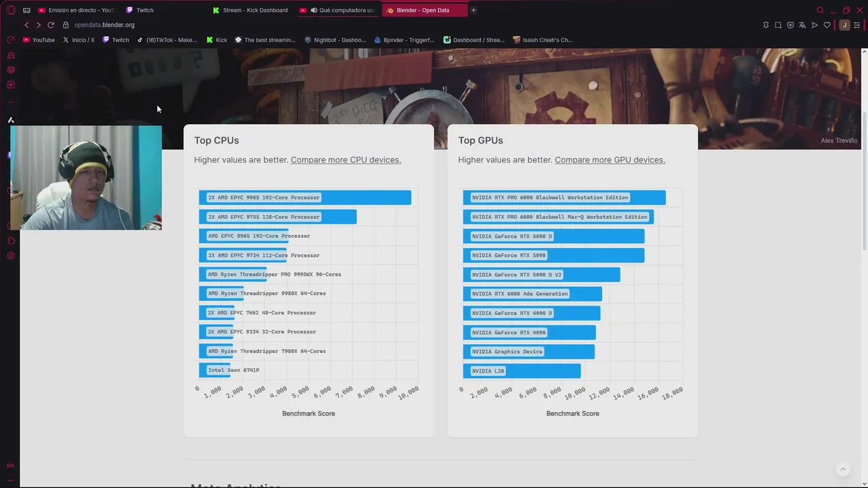Click NVIDIA GeForce RTX 5090 D bar

click(x=553, y=236)
